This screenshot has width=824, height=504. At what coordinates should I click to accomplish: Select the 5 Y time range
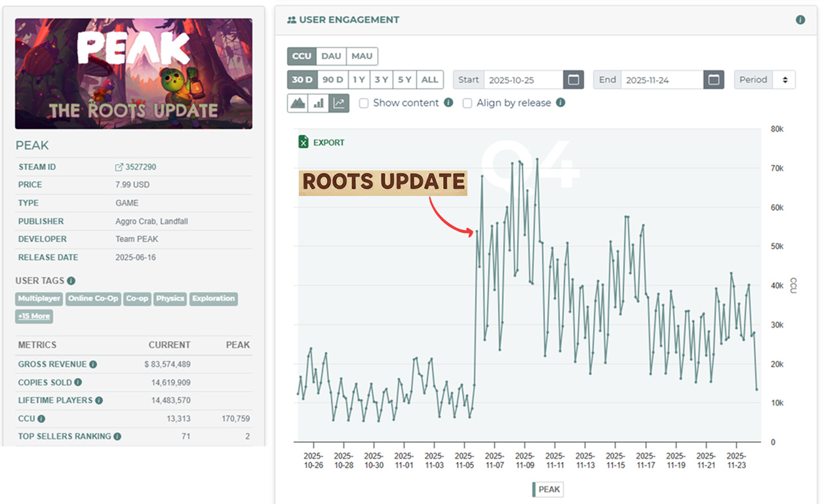(x=405, y=80)
